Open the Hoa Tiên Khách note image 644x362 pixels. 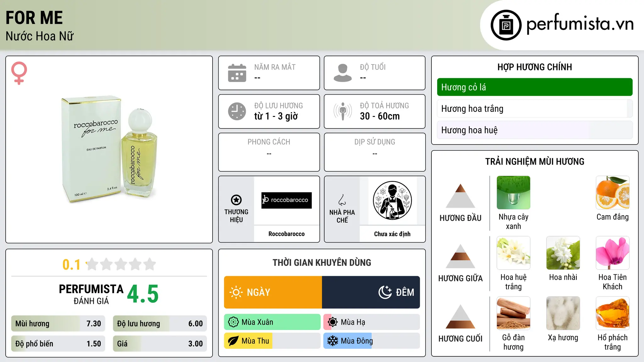tap(613, 253)
